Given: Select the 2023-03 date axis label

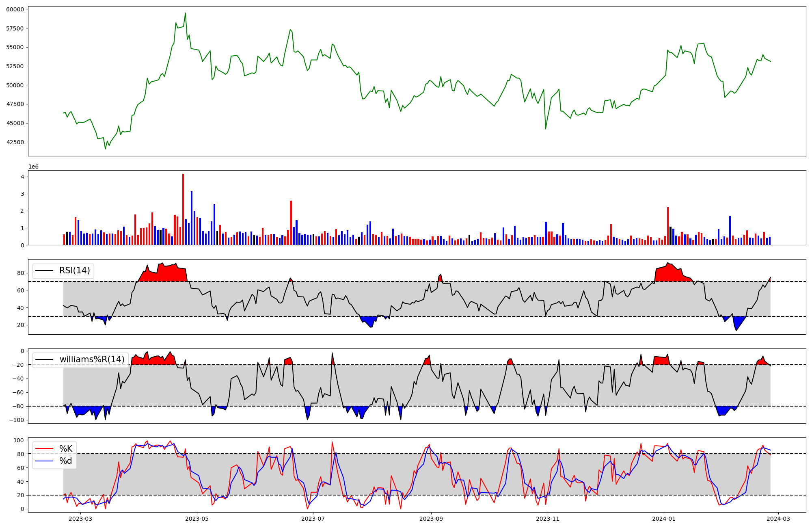Looking at the screenshot, I should [80, 519].
